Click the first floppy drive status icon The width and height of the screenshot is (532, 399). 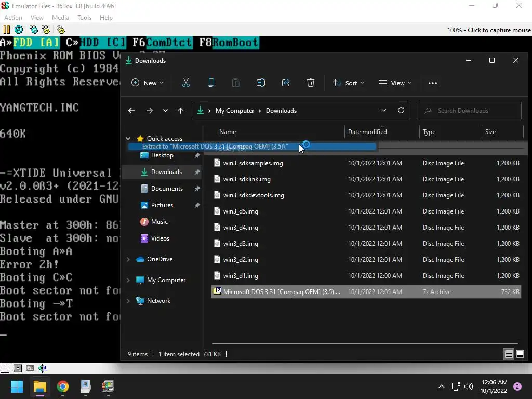5,368
